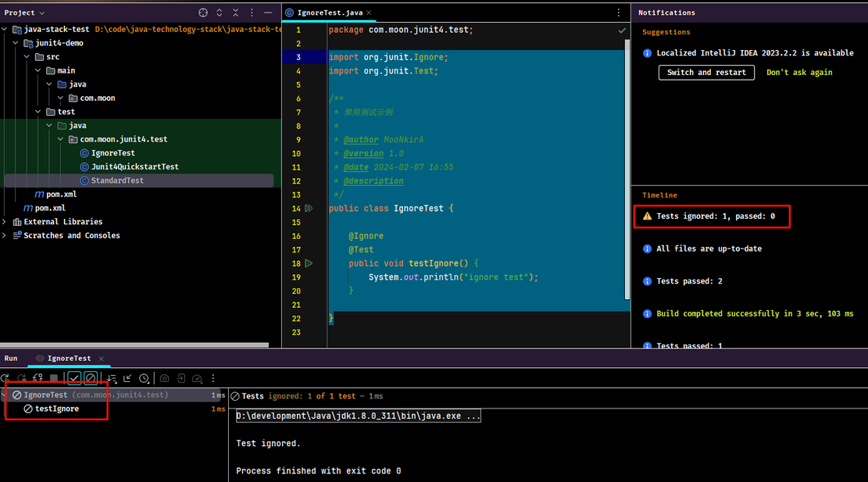The image size is (868, 482).
Task: Click Switch and restart button
Action: 706,73
